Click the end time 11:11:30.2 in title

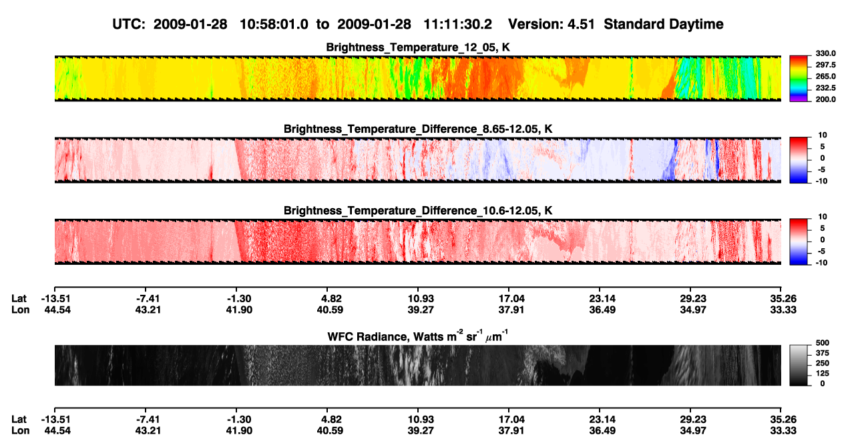(x=458, y=24)
